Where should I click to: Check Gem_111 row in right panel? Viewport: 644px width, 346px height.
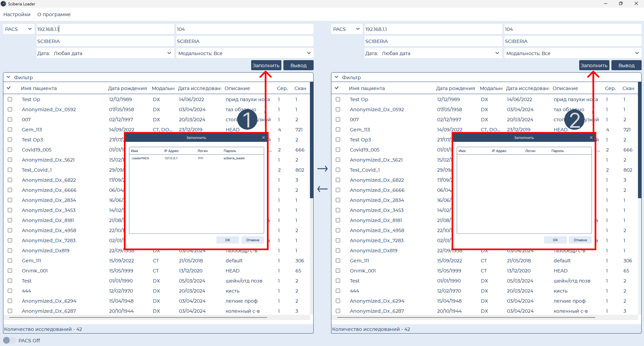(338, 261)
